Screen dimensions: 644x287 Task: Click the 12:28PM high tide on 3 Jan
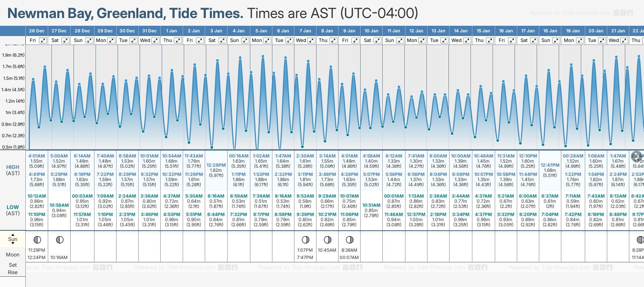[x=216, y=165]
